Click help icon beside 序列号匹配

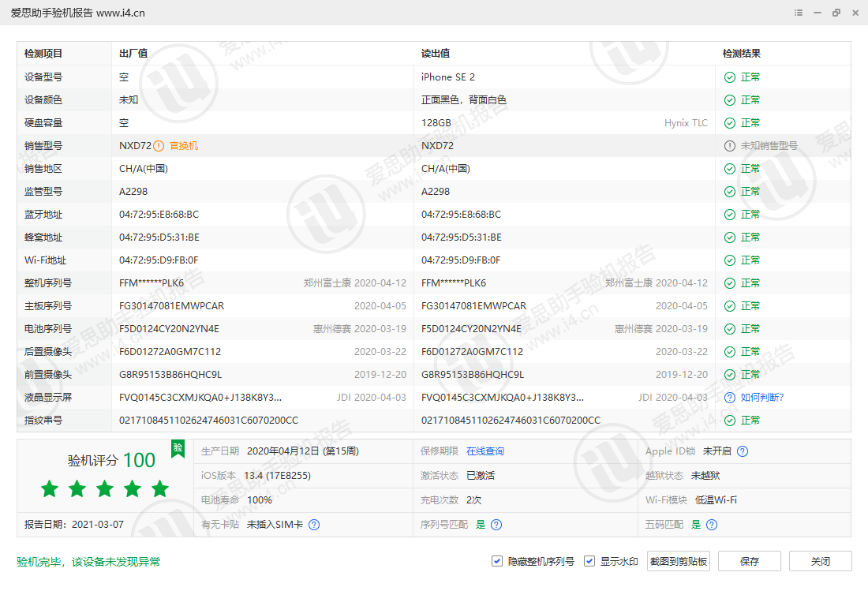coord(496,525)
